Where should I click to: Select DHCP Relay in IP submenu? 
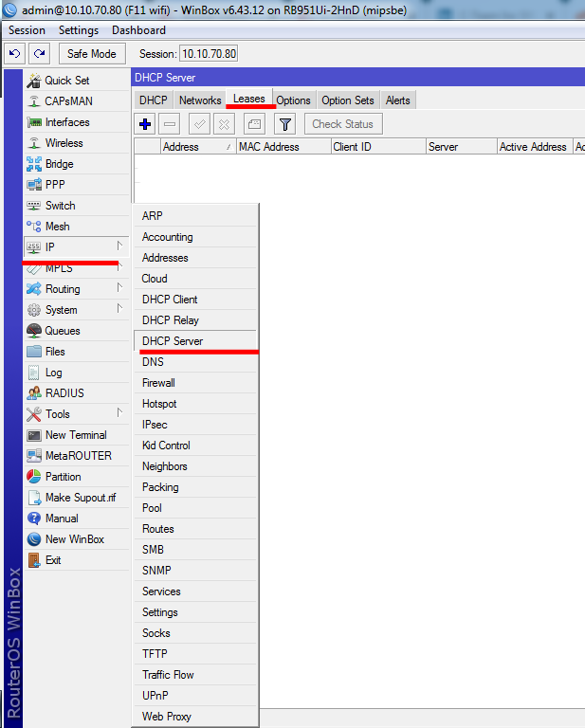click(195, 320)
